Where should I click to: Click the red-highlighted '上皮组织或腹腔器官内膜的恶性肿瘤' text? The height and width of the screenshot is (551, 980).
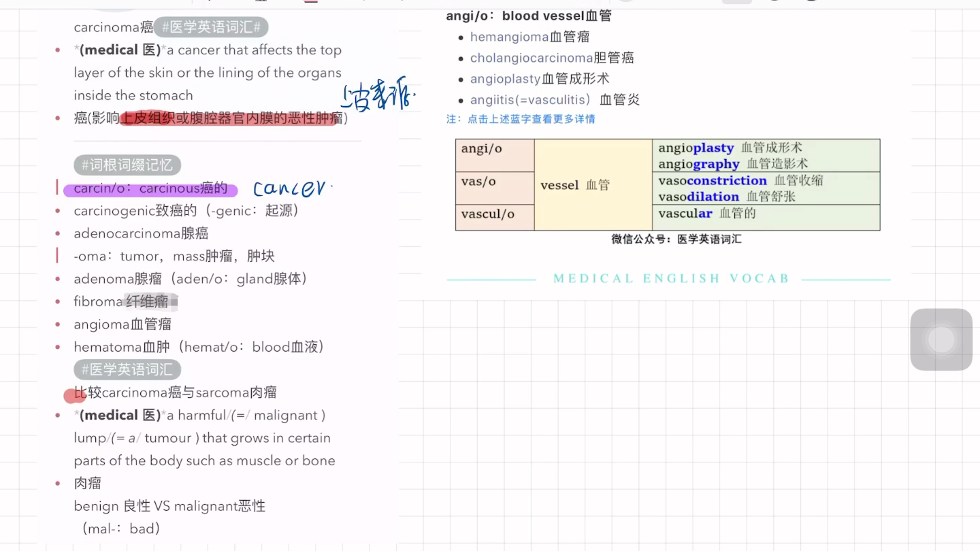click(231, 118)
